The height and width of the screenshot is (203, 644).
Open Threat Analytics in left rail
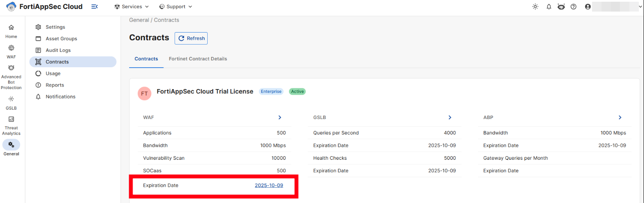pyautogui.click(x=11, y=125)
